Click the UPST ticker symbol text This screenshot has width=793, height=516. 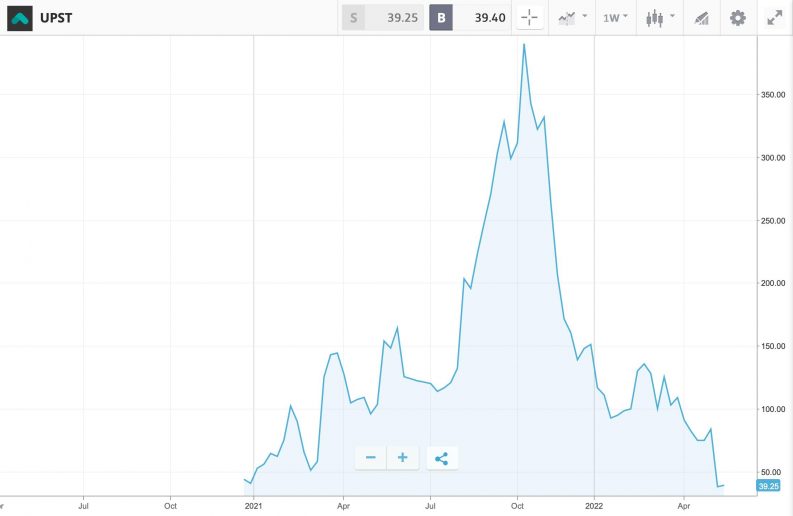(x=56, y=18)
